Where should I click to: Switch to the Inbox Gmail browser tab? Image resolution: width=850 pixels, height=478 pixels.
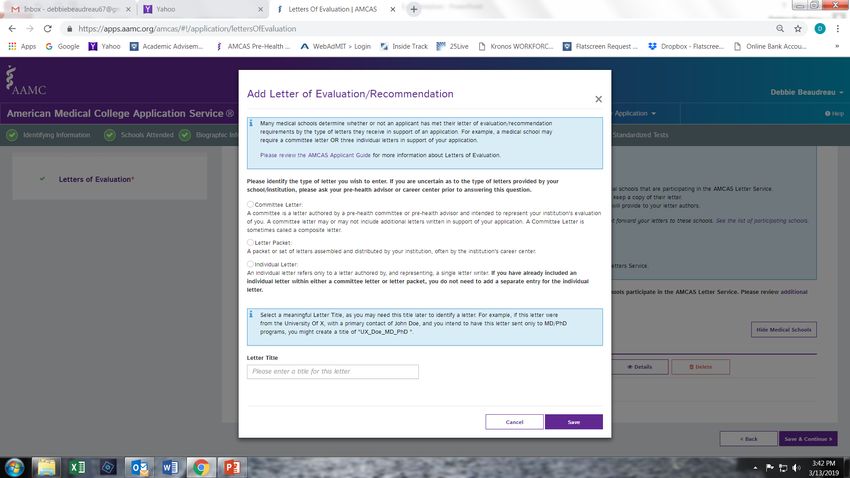pos(71,9)
